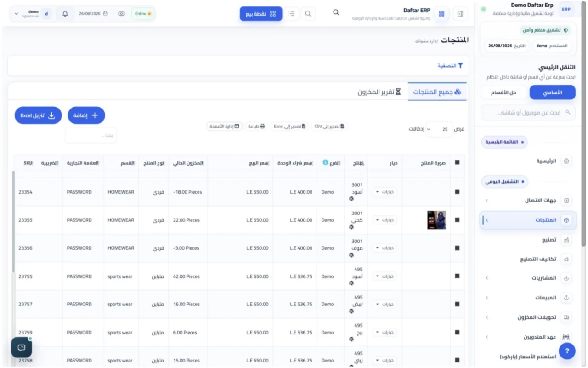
Task: Select the كل الأقسام sidebar tab
Action: [503, 92]
